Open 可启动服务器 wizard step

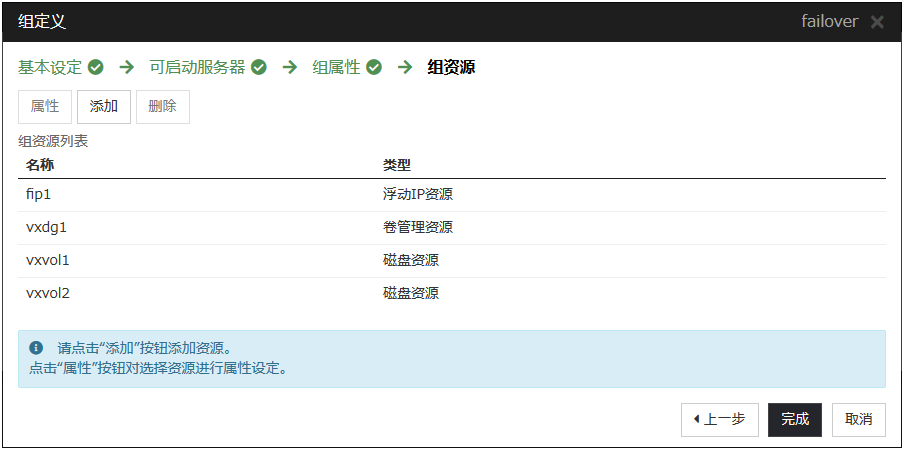point(197,68)
